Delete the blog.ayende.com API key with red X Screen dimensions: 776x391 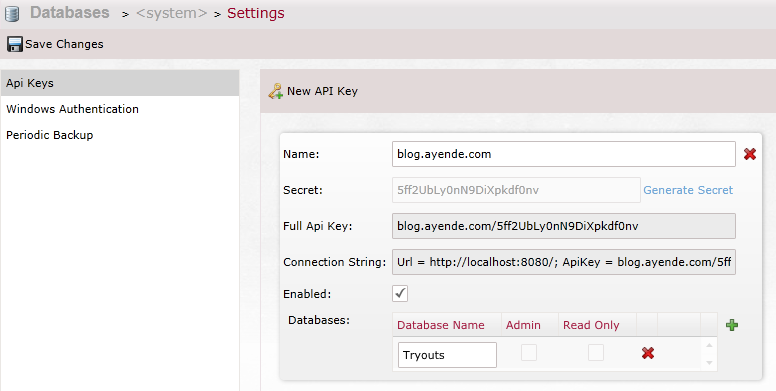[750, 154]
